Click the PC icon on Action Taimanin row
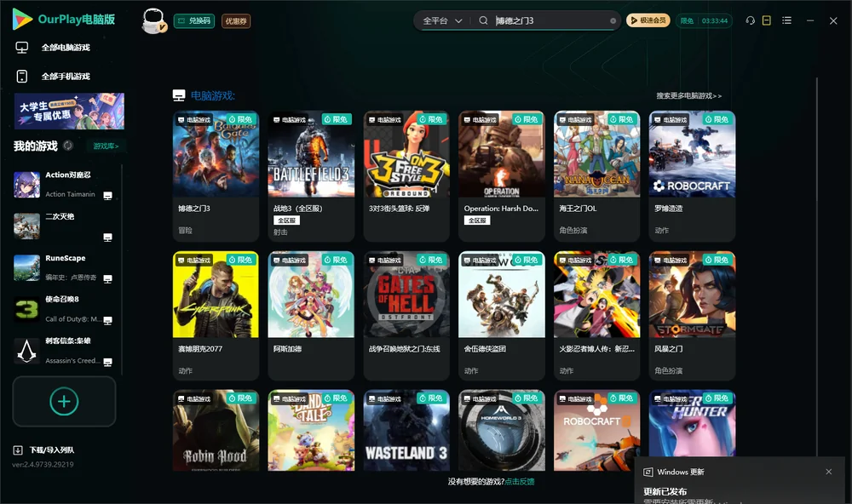Screen dimensions: 852x504 [107, 196]
